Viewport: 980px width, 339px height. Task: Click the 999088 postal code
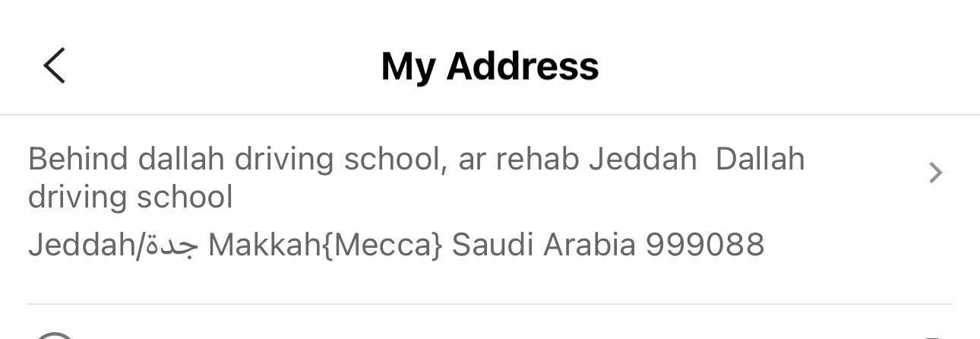tap(705, 245)
